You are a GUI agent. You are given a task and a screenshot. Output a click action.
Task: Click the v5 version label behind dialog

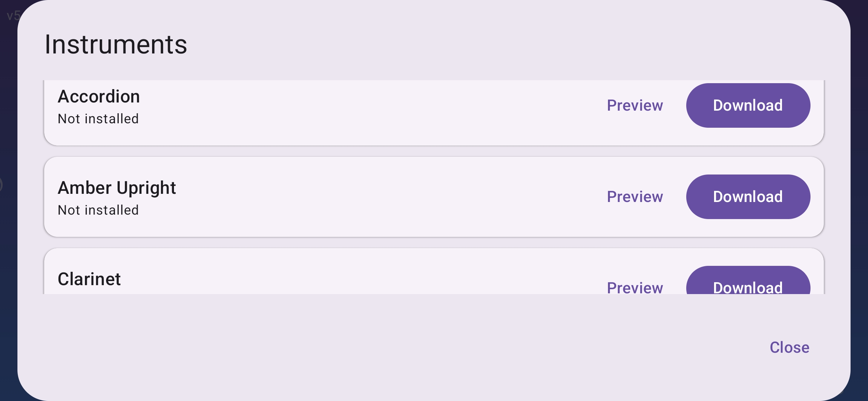click(x=13, y=16)
